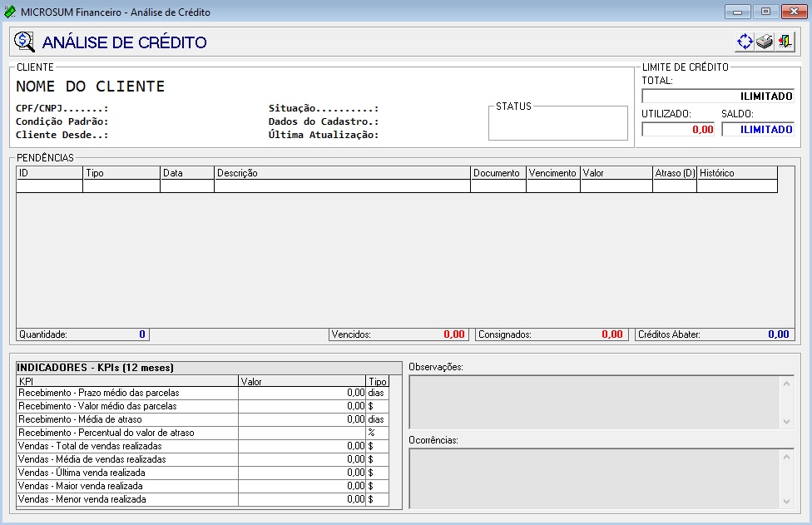Click the SALDO ILIMITADO field
This screenshot has width=812, height=525.
[x=758, y=129]
